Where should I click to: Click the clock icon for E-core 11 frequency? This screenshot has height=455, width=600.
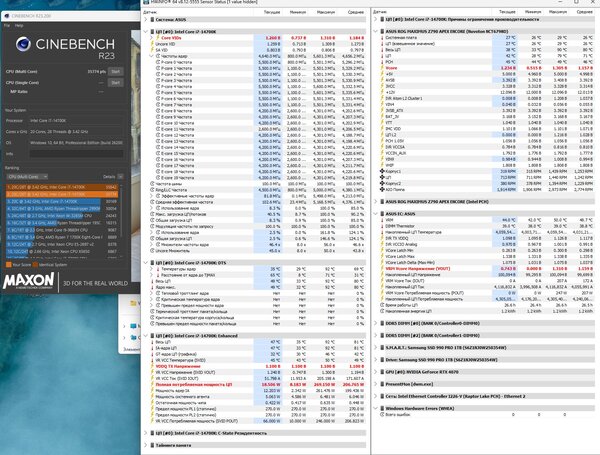158,129
